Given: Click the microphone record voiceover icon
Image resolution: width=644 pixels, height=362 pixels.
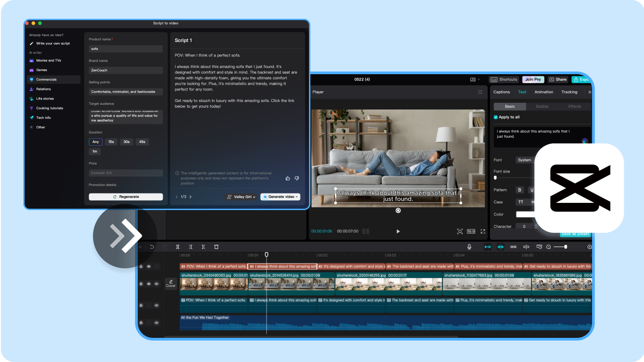Looking at the screenshot, I should [x=469, y=247].
